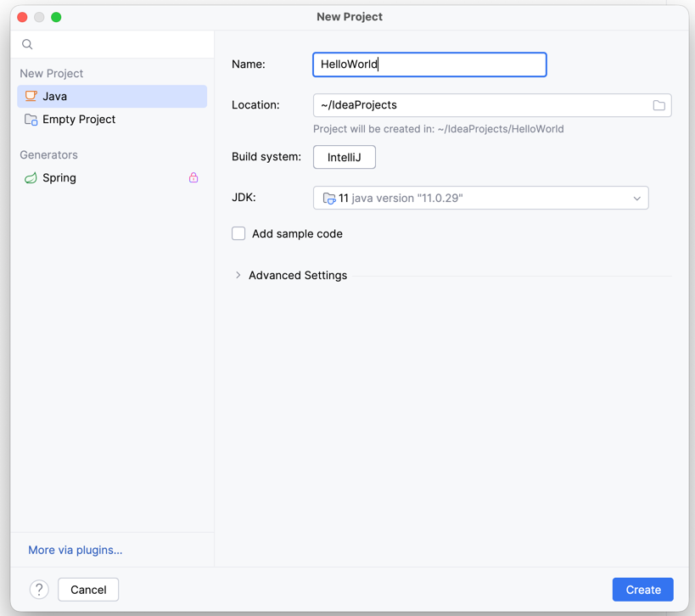Click the Empty Project folder icon

(31, 120)
